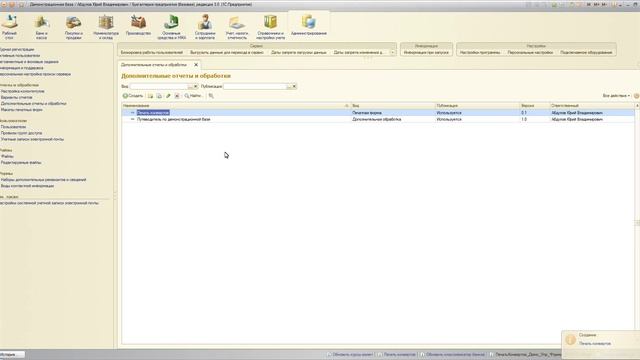Viewport: 640px width, 360px height.
Task: Open Профили групп доступа in navigation panel
Action: [x=21, y=133]
